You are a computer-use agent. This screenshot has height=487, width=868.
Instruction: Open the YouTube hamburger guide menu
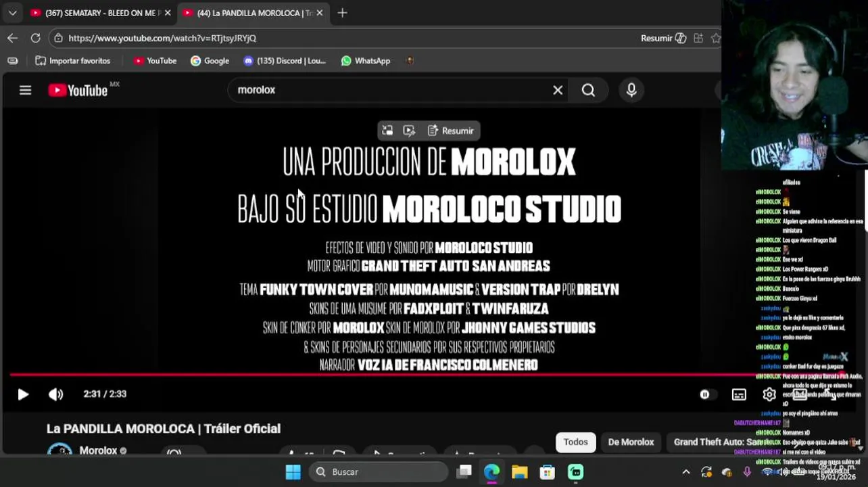25,90
